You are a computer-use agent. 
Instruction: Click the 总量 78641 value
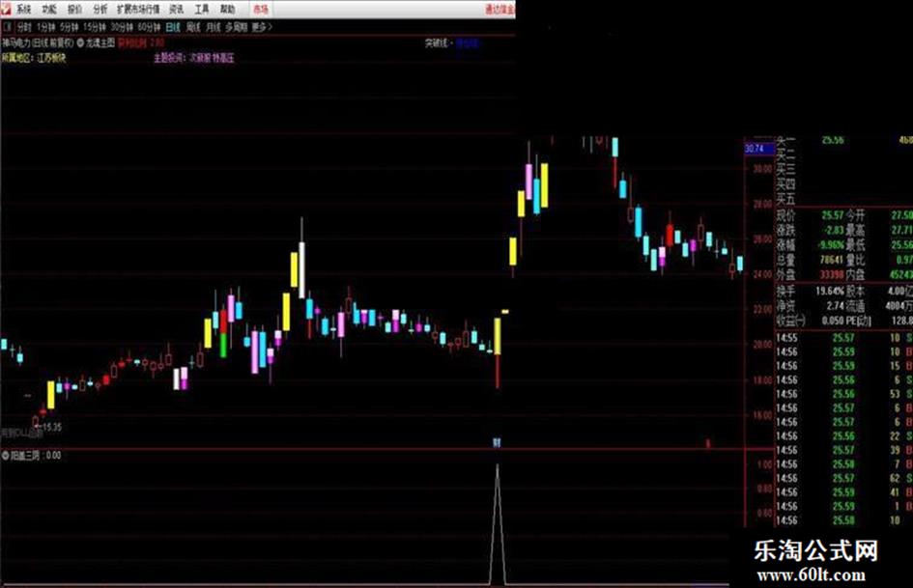pyautogui.click(x=832, y=260)
